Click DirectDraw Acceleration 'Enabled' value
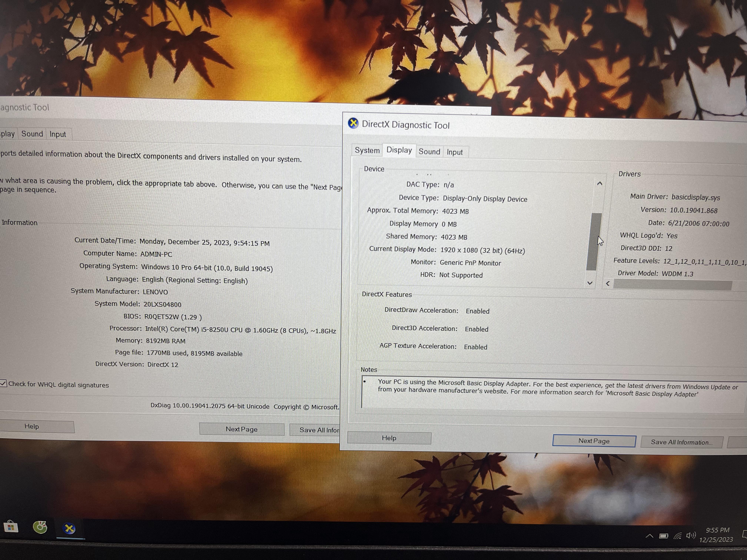The width and height of the screenshot is (747, 560). 477,311
